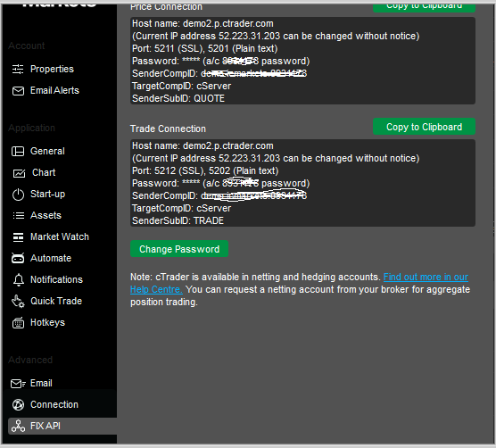Screen dimensions: 496x448
Task: Click the 'Trade Connection' heading
Action: [x=168, y=129]
